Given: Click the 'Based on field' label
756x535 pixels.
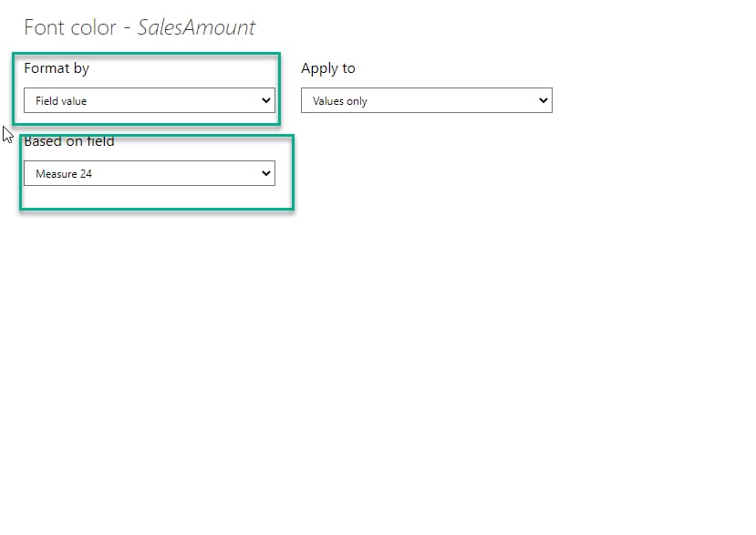Looking at the screenshot, I should 69,141.
